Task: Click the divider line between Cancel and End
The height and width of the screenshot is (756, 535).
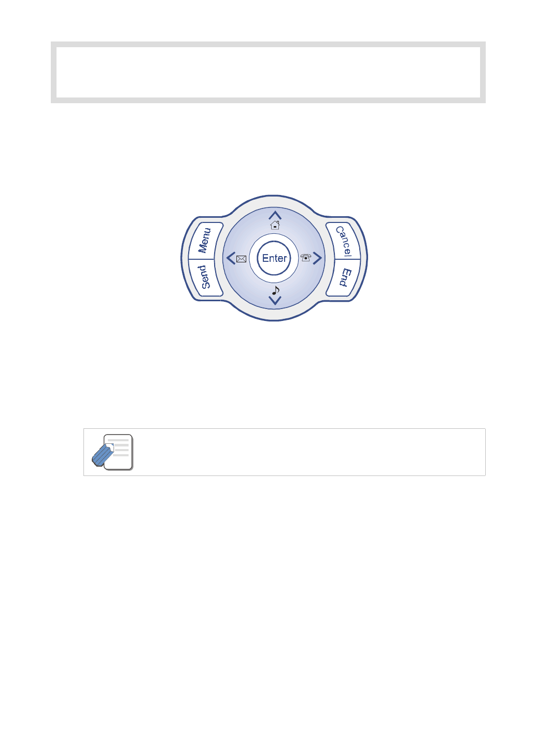Action: 344,259
